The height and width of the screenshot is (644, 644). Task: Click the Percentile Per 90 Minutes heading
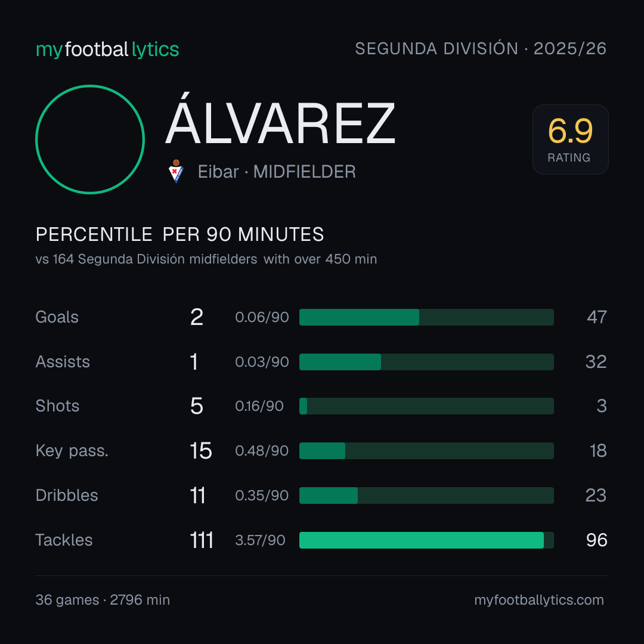point(180,234)
